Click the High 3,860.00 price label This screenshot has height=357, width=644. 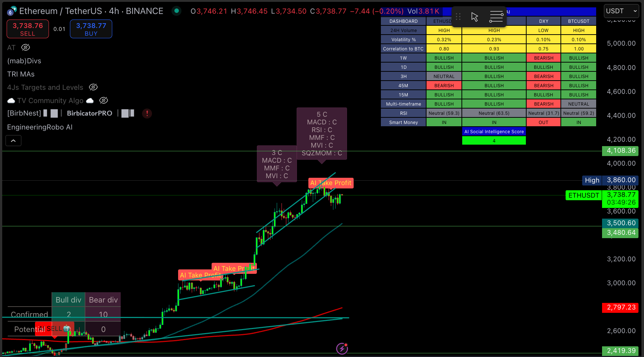pos(610,180)
